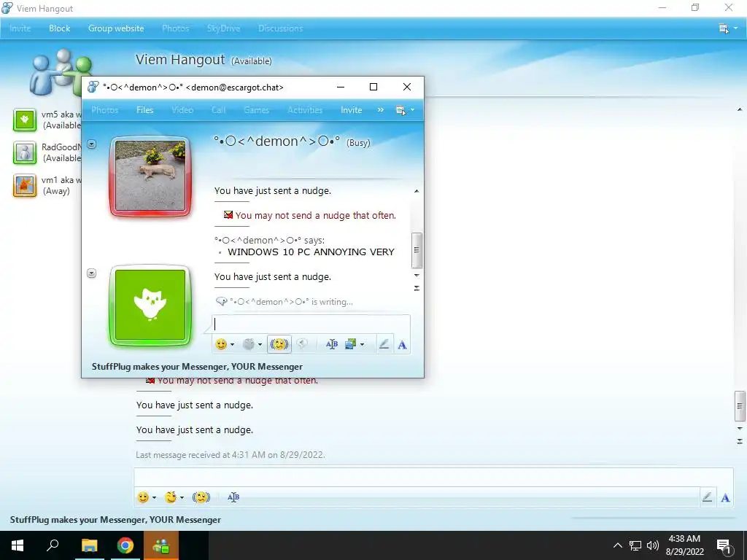Expand winks dropdown in Viem Hangout
The image size is (747, 560).
182,497
